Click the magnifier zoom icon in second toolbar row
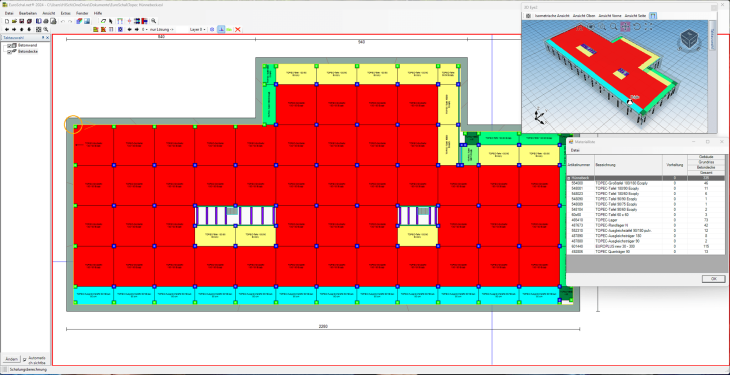The height and width of the screenshot is (375, 730). point(46,29)
